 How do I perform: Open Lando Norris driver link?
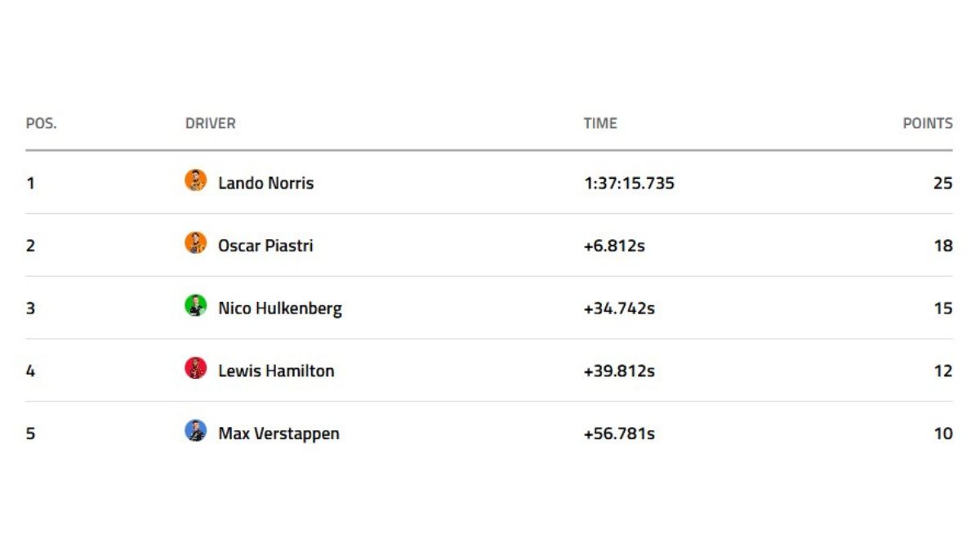coord(265,183)
